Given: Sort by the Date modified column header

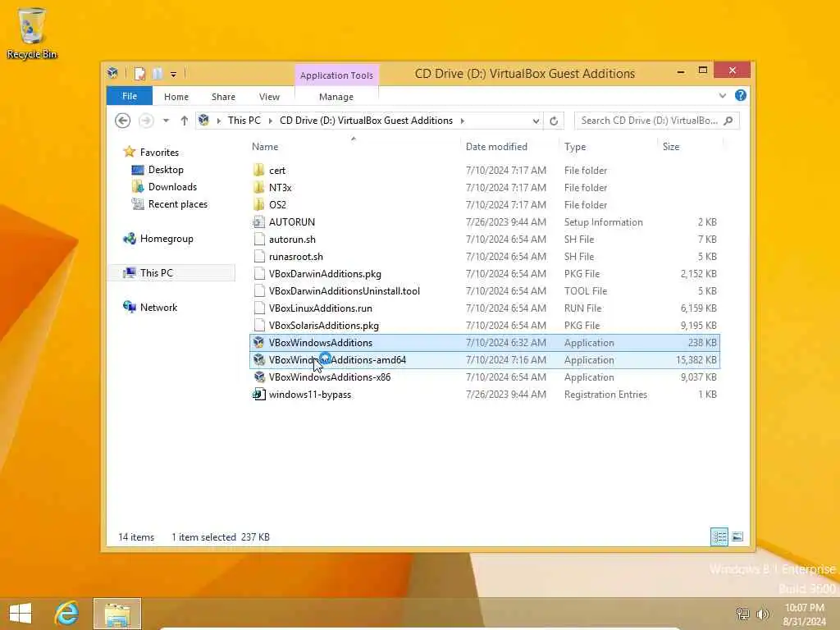Looking at the screenshot, I should tap(496, 147).
